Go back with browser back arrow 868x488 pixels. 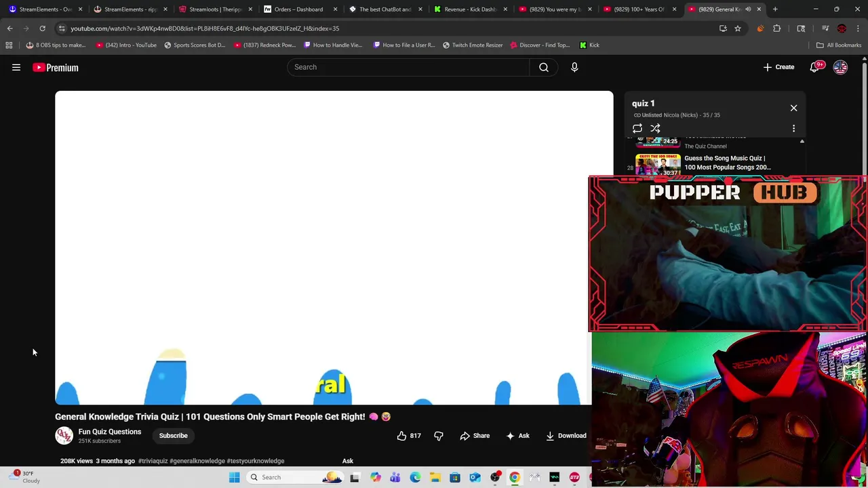click(9, 28)
